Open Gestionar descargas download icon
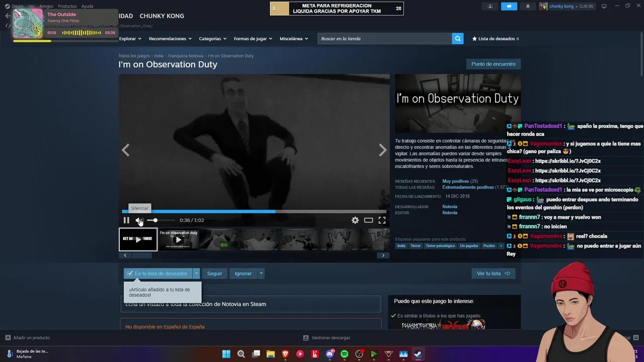 click(306, 337)
